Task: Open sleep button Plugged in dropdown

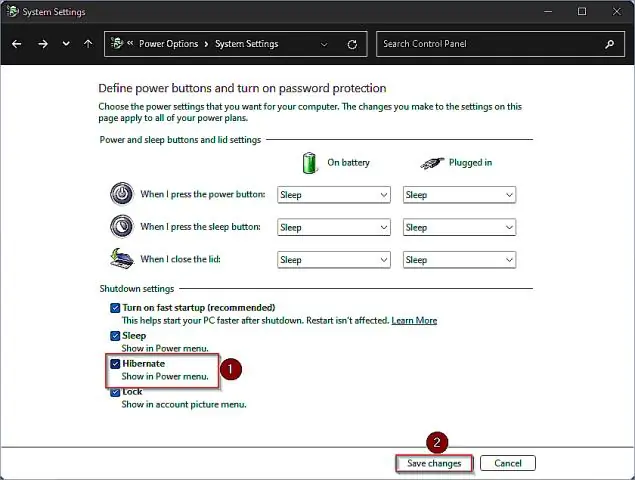Action: [458, 227]
